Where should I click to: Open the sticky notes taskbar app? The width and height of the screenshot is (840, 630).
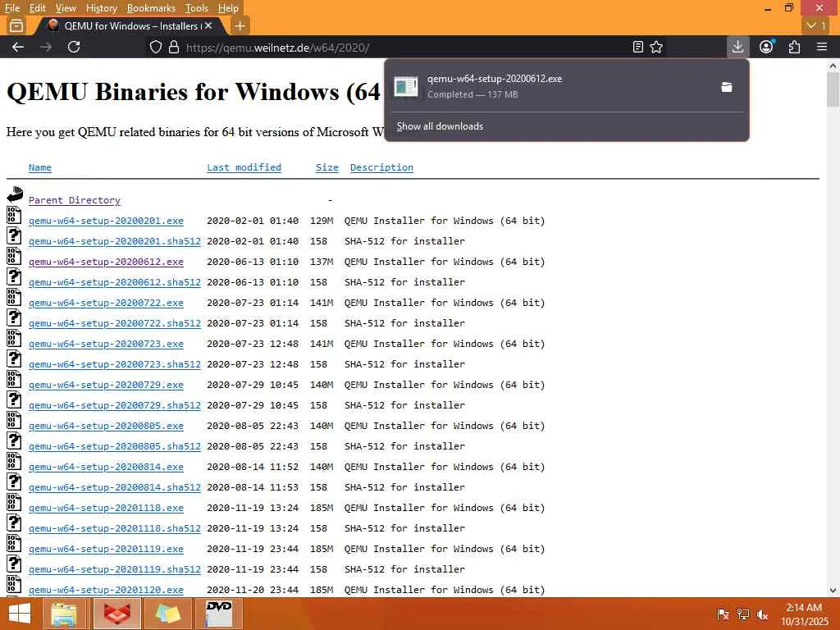[168, 614]
